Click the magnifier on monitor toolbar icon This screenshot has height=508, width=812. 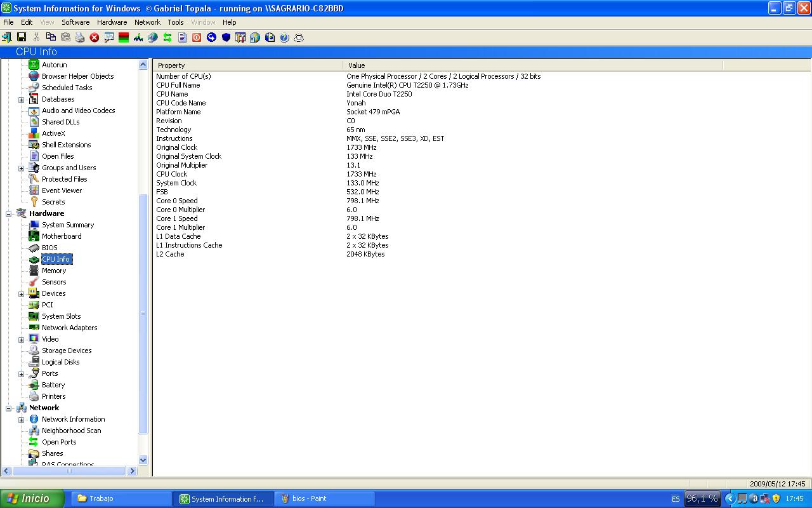pyautogui.click(x=109, y=37)
